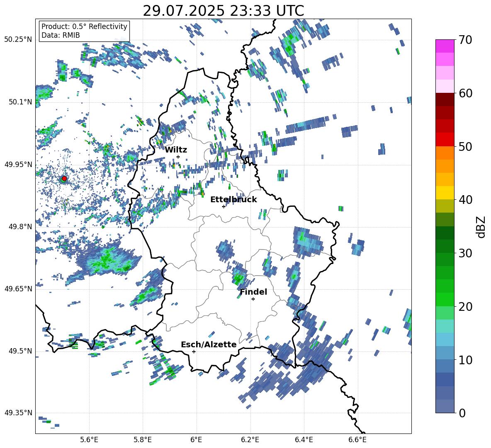Select the Findel city label

pyautogui.click(x=253, y=292)
